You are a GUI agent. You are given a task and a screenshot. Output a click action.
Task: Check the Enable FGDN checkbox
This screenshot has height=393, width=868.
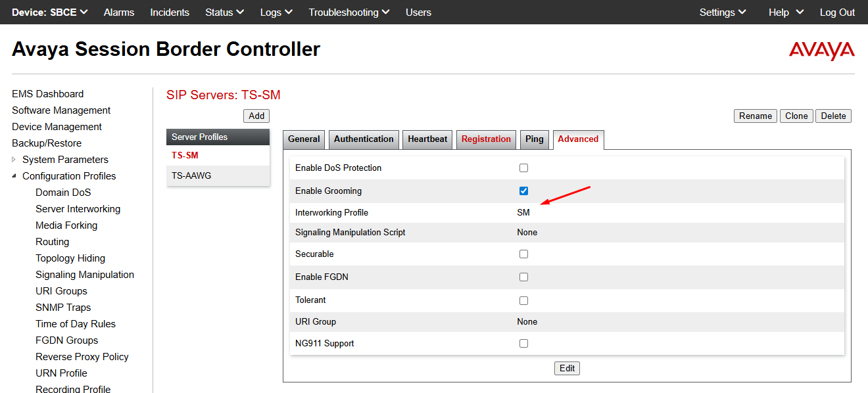[523, 277]
